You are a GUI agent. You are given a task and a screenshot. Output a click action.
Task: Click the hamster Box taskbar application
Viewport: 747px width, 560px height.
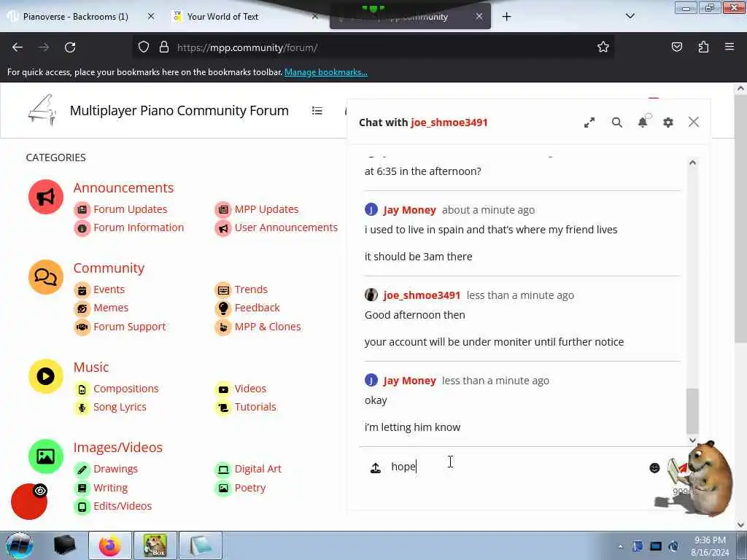tap(155, 545)
